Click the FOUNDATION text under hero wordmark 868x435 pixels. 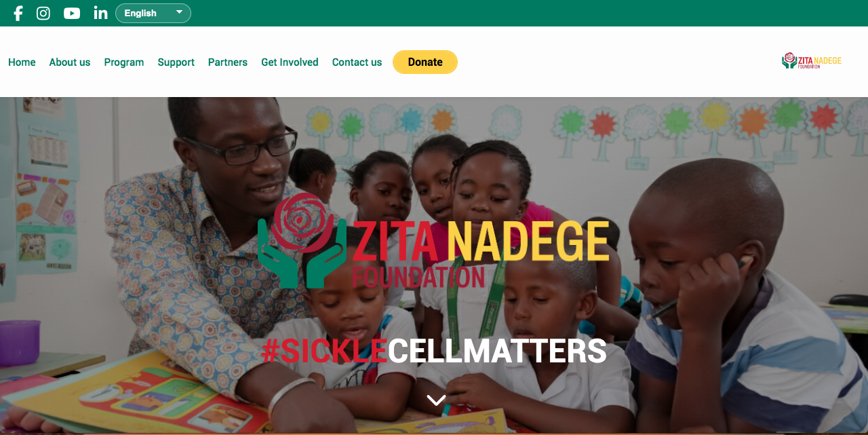click(x=418, y=277)
